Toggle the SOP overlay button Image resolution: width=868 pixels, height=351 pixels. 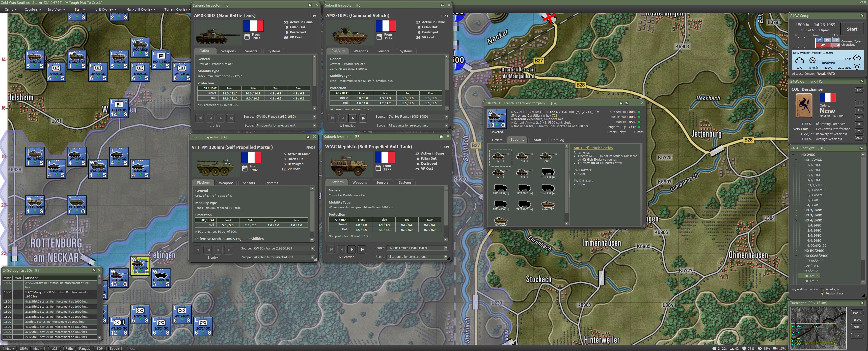[100, 349]
